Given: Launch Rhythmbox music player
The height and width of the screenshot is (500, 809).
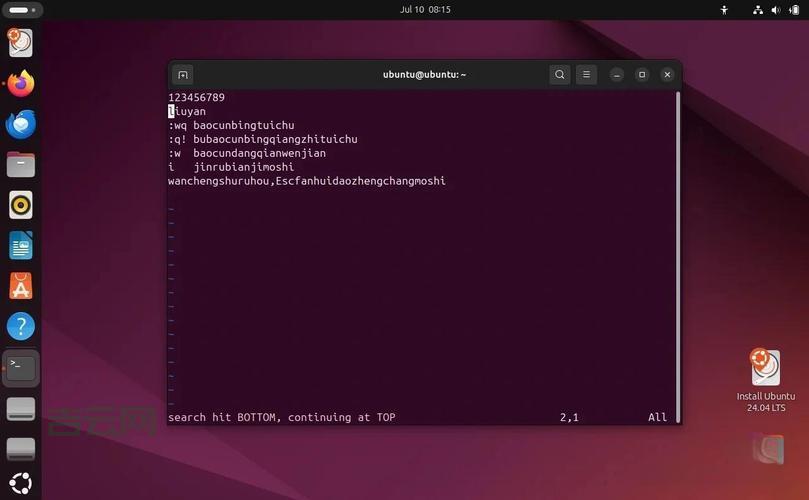Looking at the screenshot, I should click(x=20, y=205).
